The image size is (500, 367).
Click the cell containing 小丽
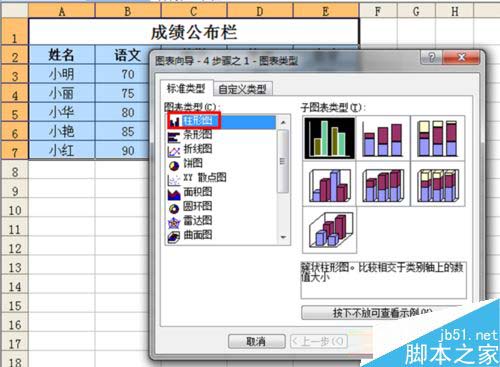click(x=62, y=93)
